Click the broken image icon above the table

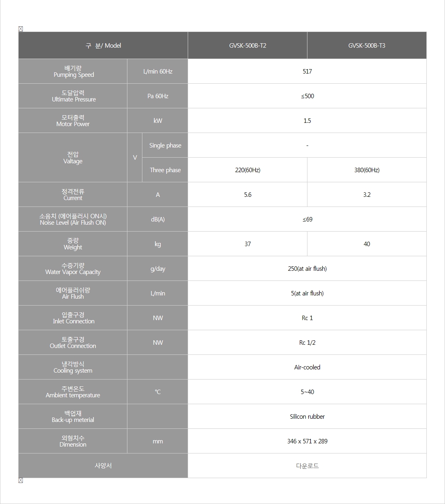tap(21, 29)
